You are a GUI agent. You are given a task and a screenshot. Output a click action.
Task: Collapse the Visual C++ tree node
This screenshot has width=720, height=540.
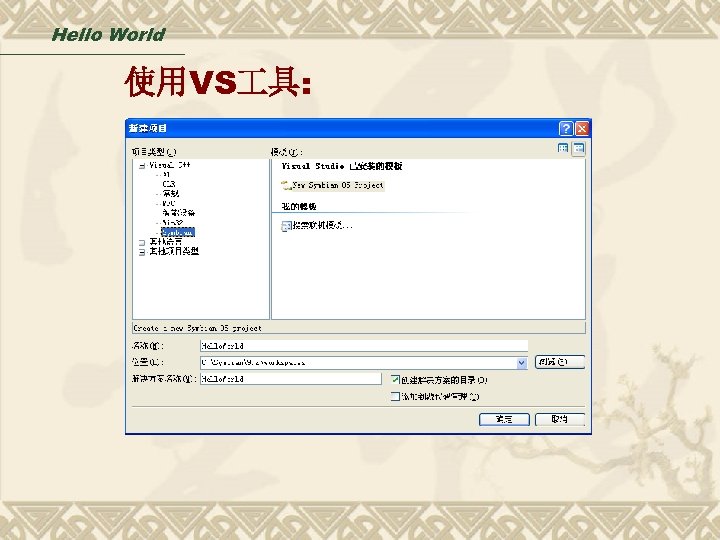click(142, 166)
